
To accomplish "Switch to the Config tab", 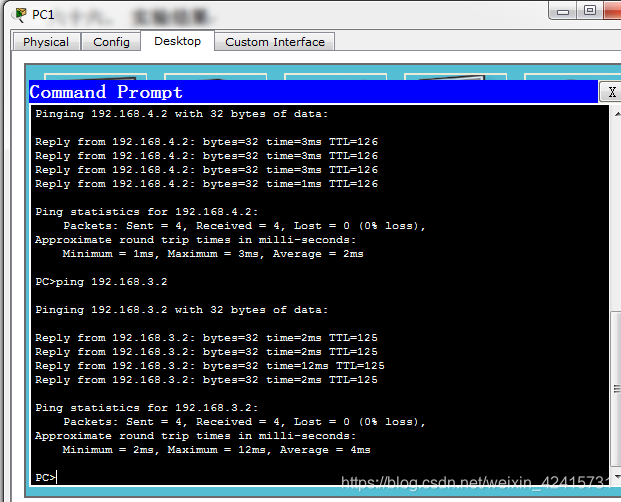I will [111, 42].
